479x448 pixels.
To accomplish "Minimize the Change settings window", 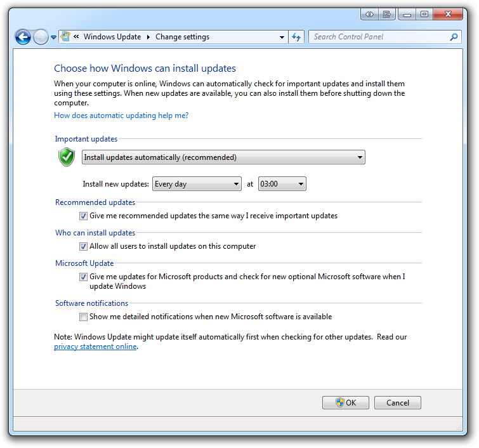I will (x=407, y=14).
